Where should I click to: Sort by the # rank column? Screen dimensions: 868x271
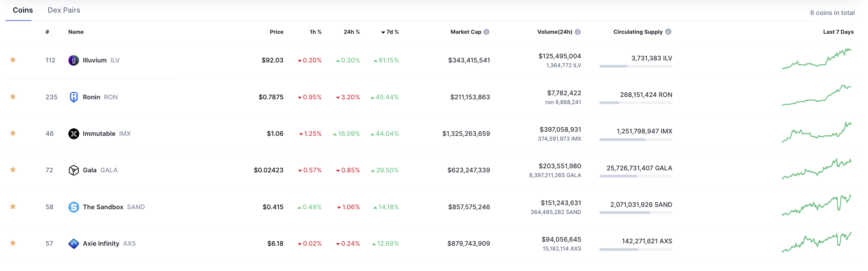click(47, 32)
